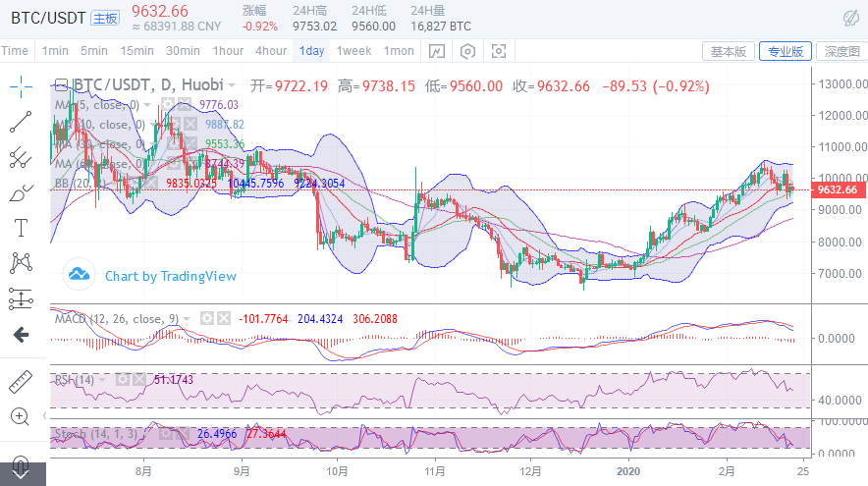The height and width of the screenshot is (486, 868).
Task: Open the Chart by TradingView link
Action: (x=171, y=276)
